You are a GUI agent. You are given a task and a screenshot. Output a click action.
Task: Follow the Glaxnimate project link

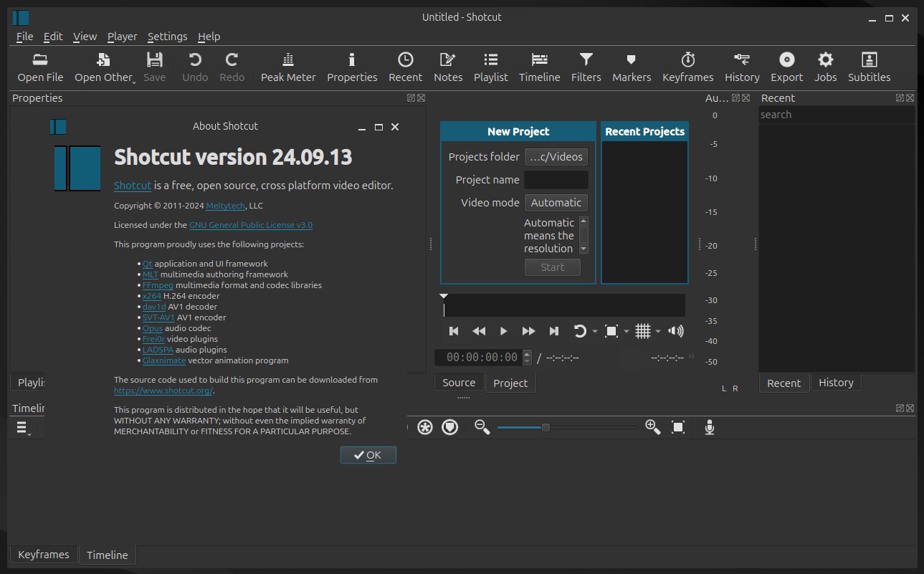(164, 360)
